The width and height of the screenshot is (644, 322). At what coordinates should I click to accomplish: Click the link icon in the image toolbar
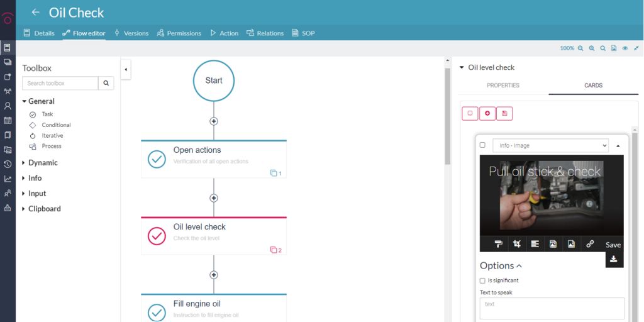tap(590, 244)
